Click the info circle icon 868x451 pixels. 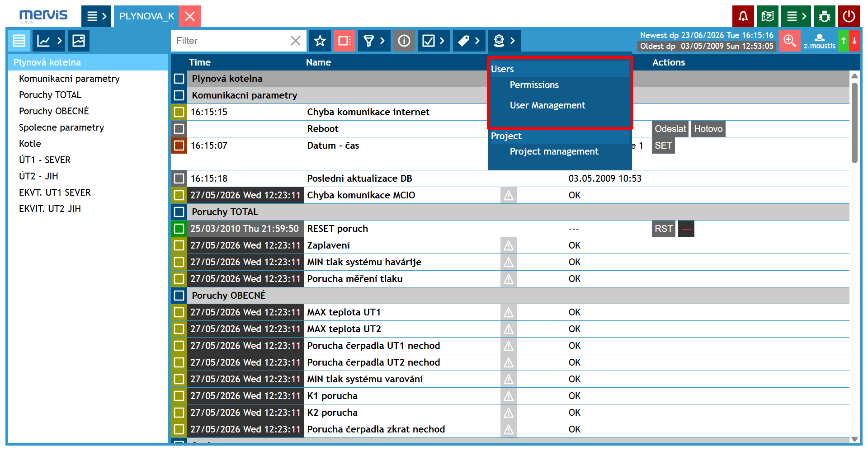pyautogui.click(x=404, y=41)
